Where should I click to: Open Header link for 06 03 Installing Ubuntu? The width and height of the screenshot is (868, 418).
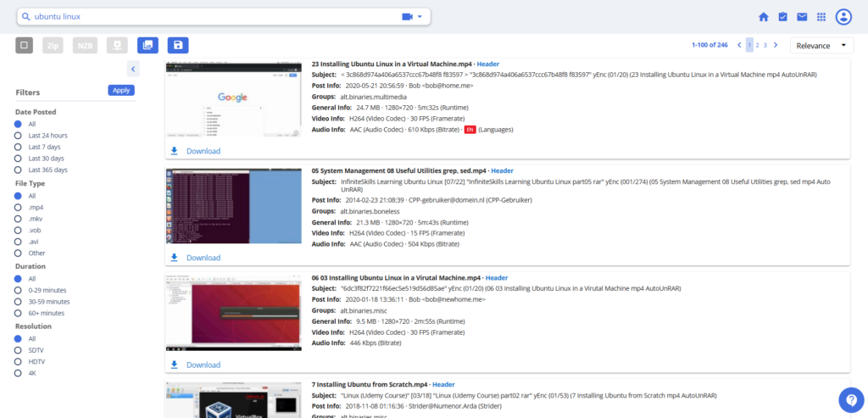(497, 277)
